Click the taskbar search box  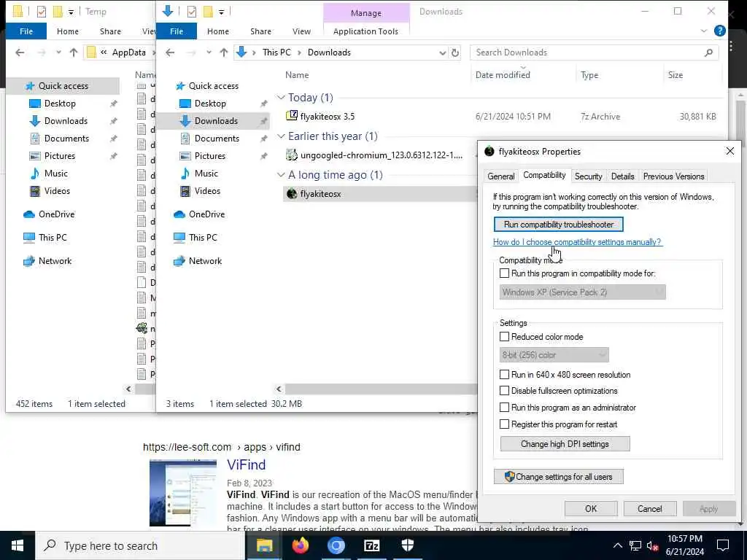pos(141,545)
